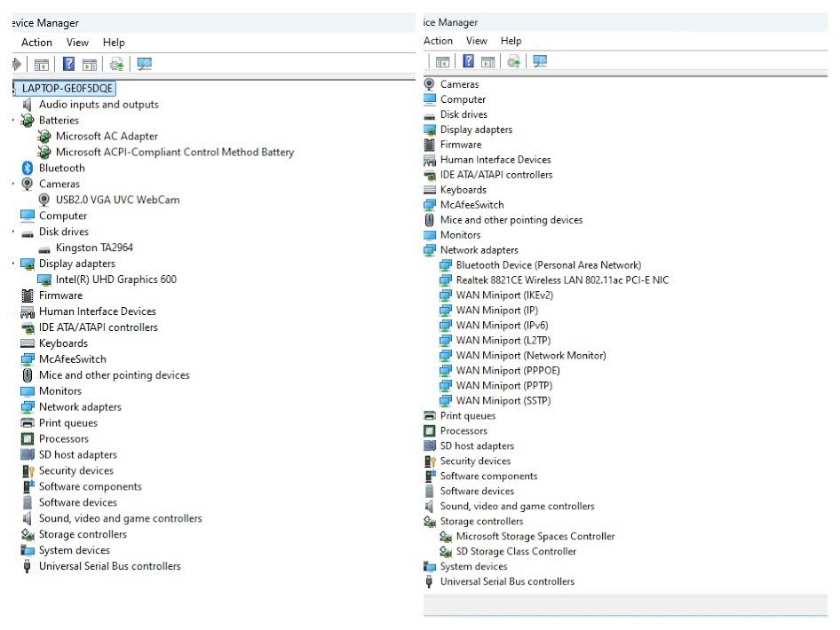Select Bluetooth Device (Personal Area Network)
The image size is (840, 630).
(x=549, y=265)
